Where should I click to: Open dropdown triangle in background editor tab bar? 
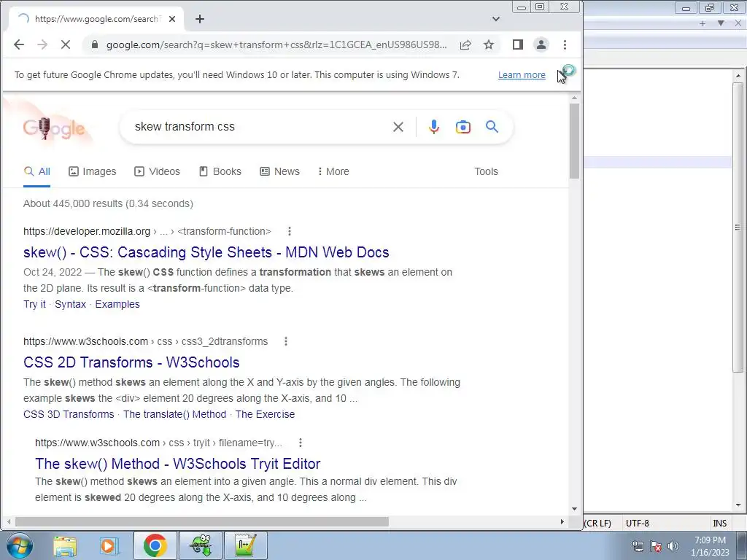[x=721, y=23]
